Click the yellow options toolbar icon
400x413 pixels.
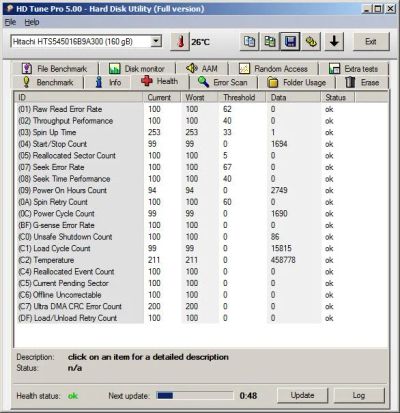311,42
